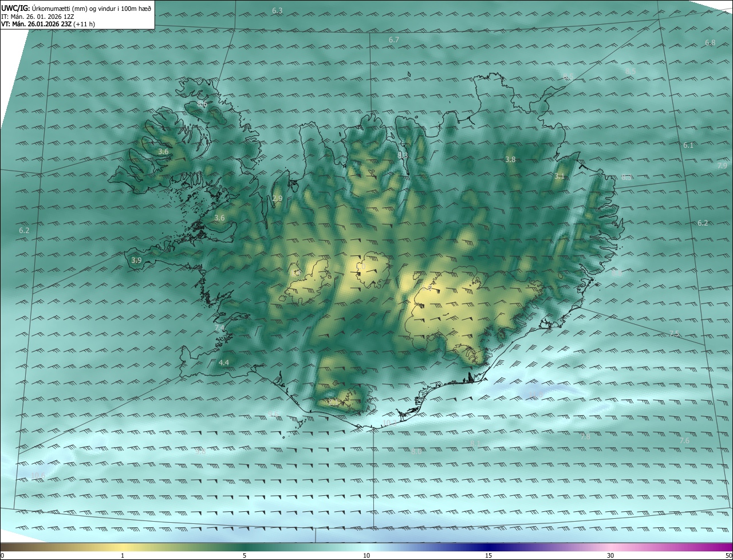Click the 6.3 value label on the map
This screenshot has width=733, height=560.
click(x=277, y=11)
